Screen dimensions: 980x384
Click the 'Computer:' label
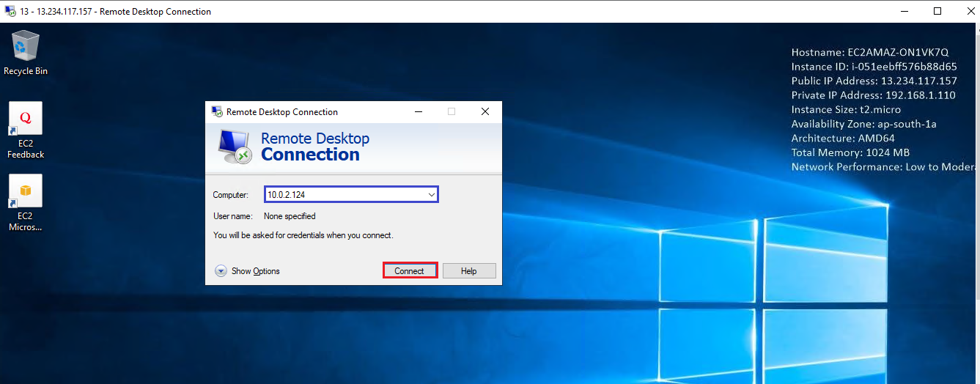pyautogui.click(x=231, y=195)
